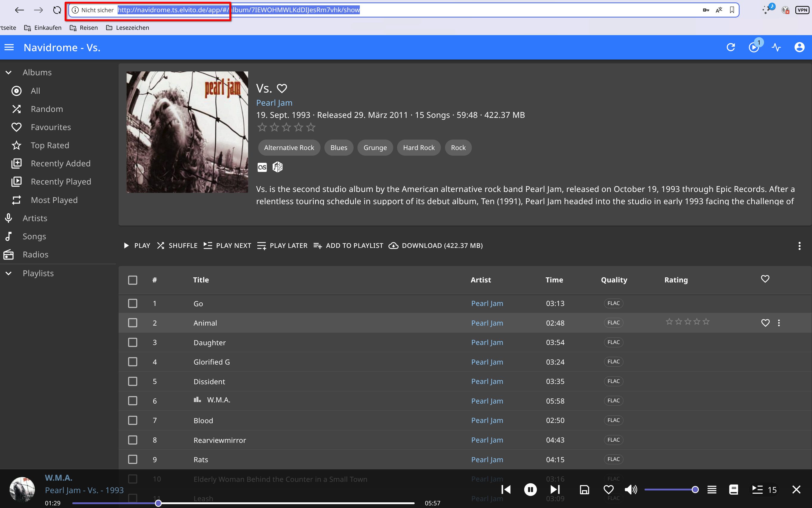The image size is (812, 508).
Task: Open Recently Added albums in sidebar
Action: pos(58,164)
